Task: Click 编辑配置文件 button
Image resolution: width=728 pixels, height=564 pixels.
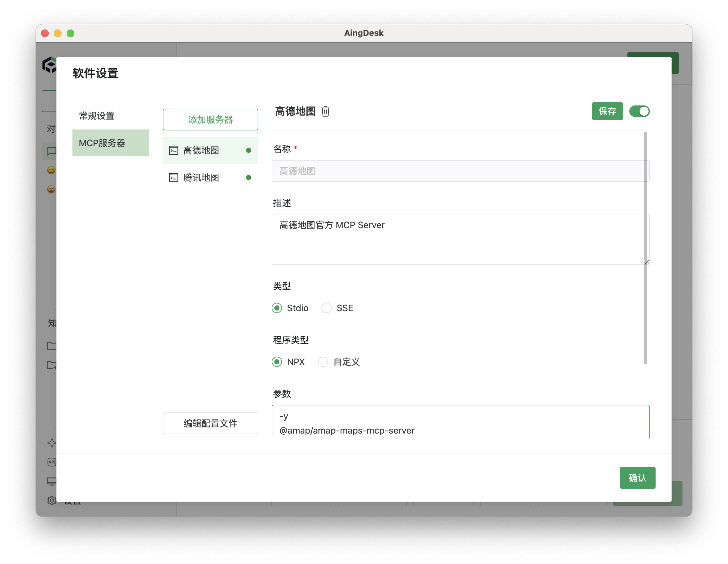Action: (210, 423)
